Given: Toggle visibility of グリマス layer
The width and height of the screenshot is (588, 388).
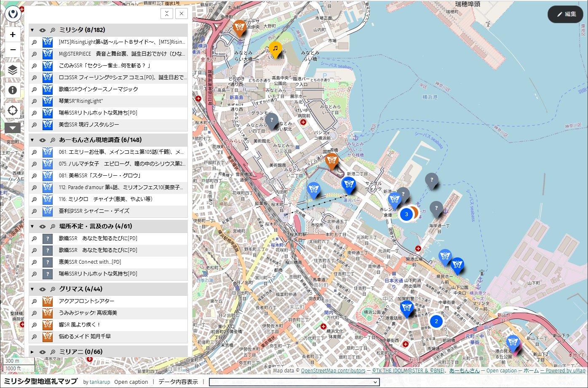Looking at the screenshot, I should point(42,289).
